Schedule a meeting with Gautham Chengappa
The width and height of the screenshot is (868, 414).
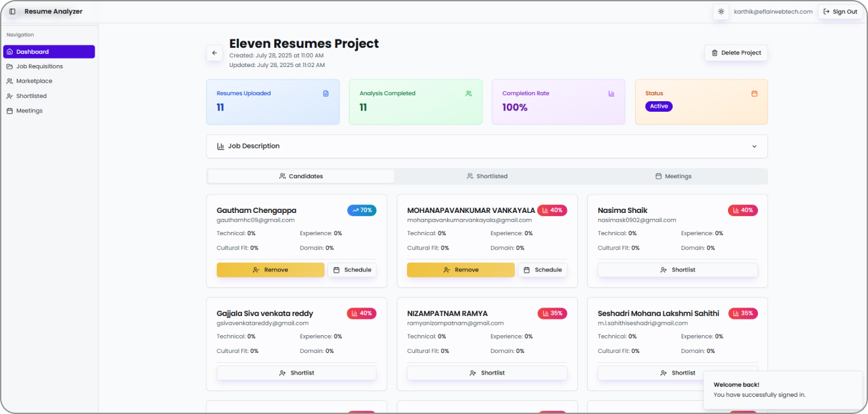[x=352, y=270]
